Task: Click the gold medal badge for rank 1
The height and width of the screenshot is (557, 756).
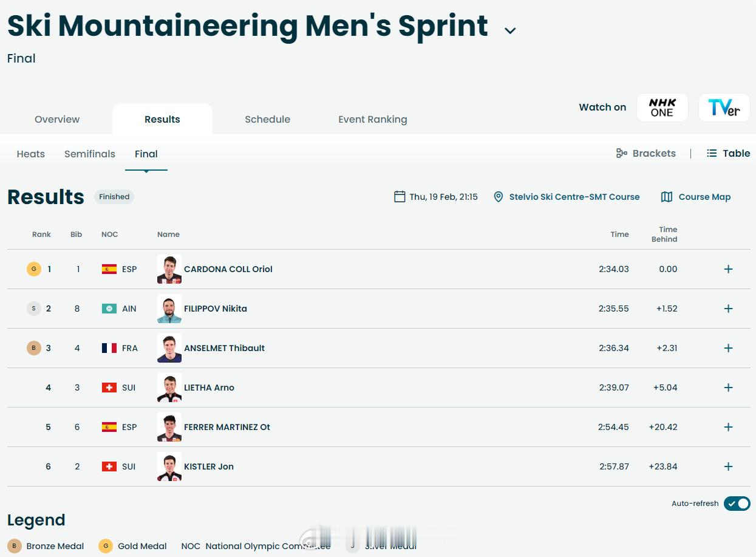Action: pyautogui.click(x=34, y=269)
